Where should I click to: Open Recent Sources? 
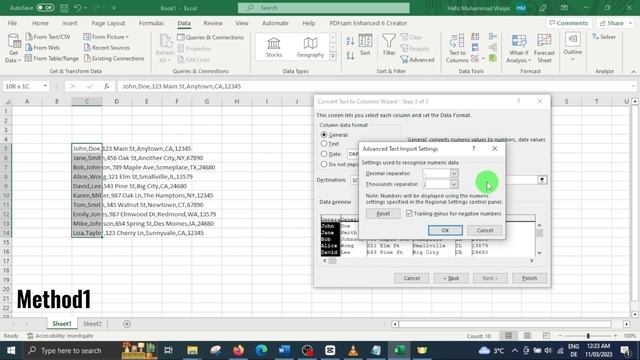pos(107,47)
